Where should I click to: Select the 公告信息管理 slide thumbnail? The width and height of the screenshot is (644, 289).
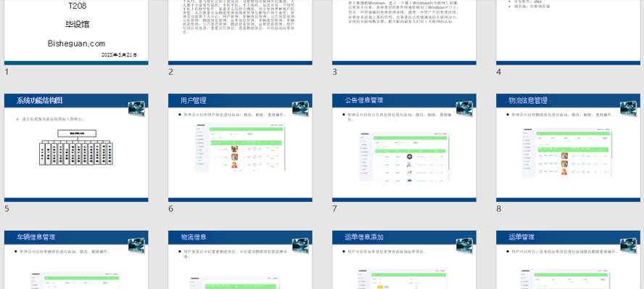tap(404, 147)
